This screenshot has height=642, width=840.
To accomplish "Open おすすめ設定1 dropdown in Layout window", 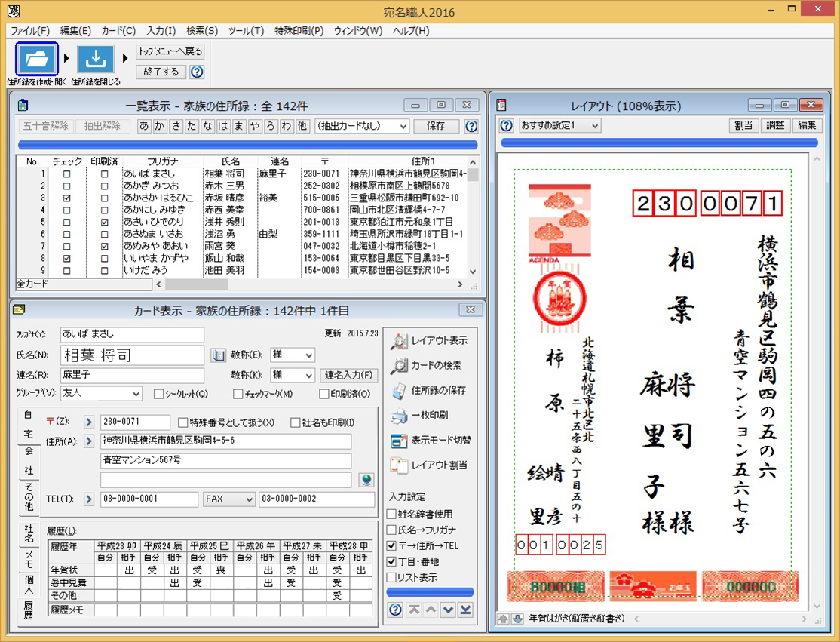I will (x=559, y=125).
